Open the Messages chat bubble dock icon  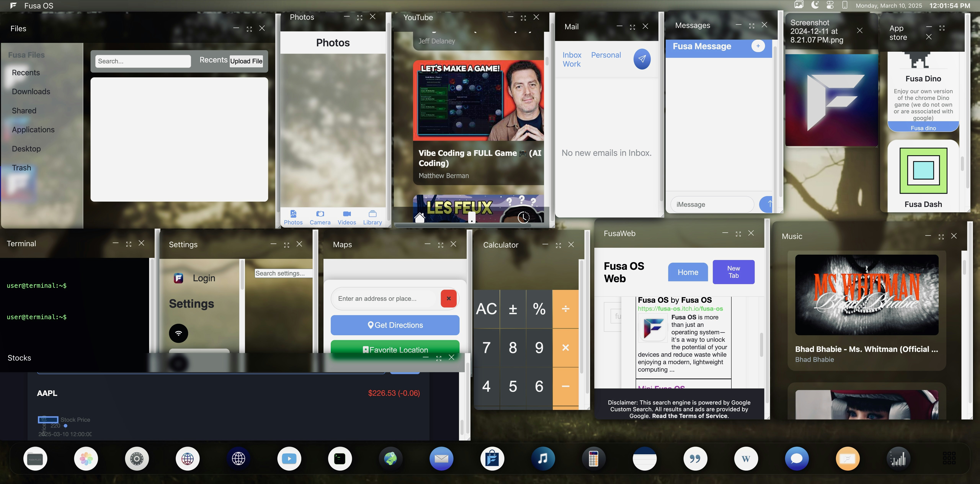797,459
